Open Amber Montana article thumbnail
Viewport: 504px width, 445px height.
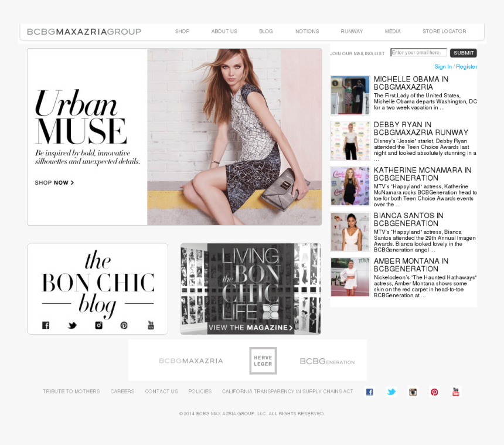350,277
